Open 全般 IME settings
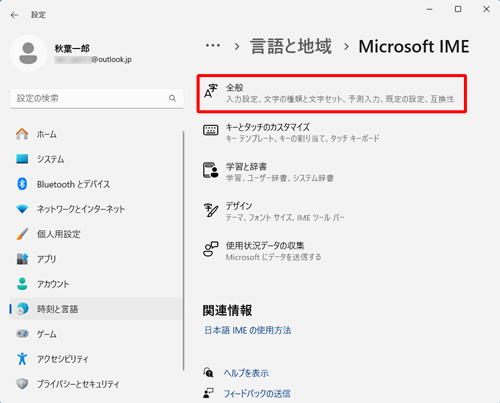Image resolution: width=500 pixels, height=403 pixels. click(332, 94)
